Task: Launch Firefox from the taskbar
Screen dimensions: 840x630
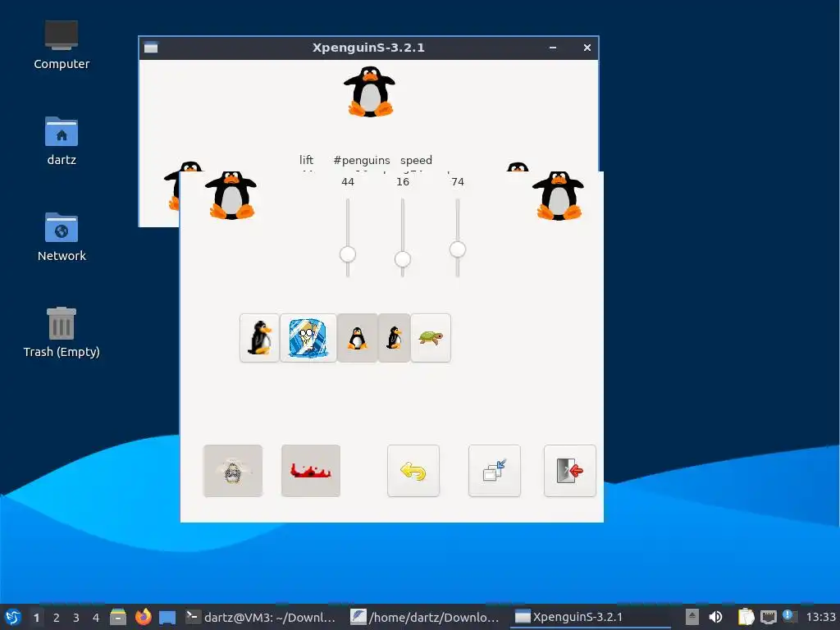Action: point(143,617)
